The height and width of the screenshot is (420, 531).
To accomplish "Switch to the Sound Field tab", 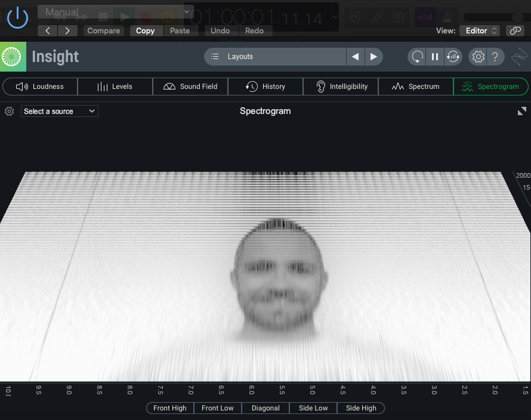I will pos(190,87).
